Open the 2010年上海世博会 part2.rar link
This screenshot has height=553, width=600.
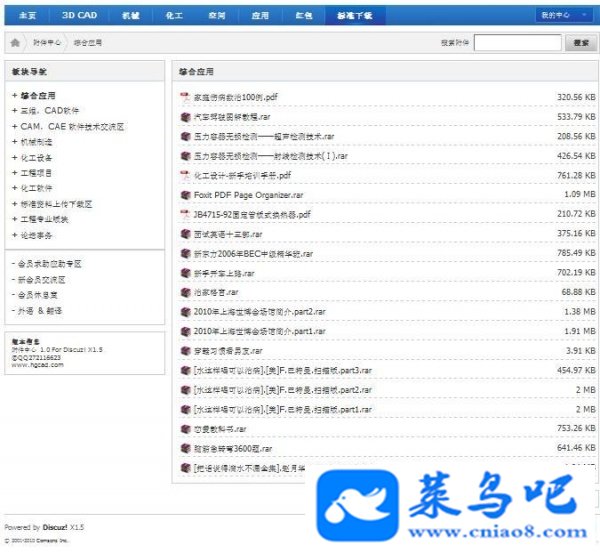click(x=259, y=312)
